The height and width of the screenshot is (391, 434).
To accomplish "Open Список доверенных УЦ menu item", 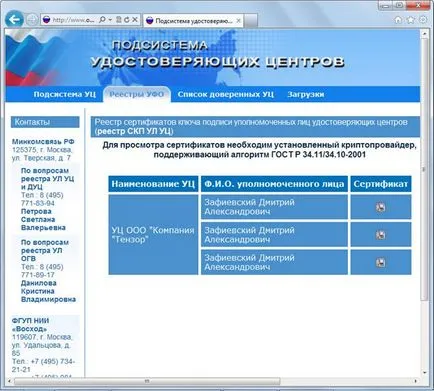I will pos(226,94).
